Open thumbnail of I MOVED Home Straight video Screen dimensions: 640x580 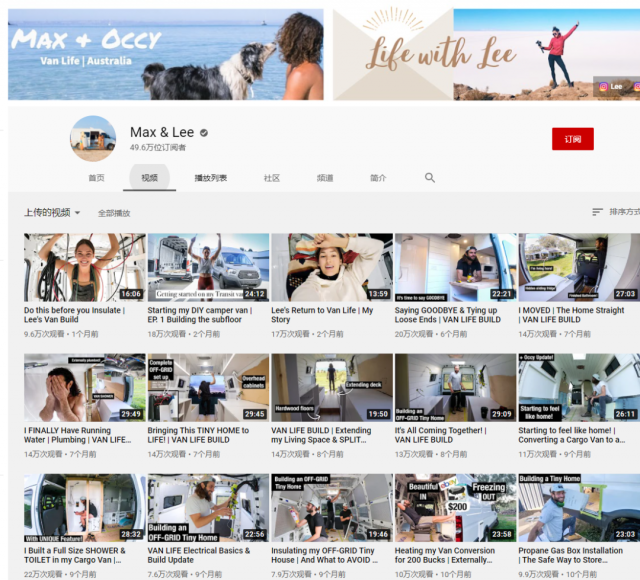[579, 267]
